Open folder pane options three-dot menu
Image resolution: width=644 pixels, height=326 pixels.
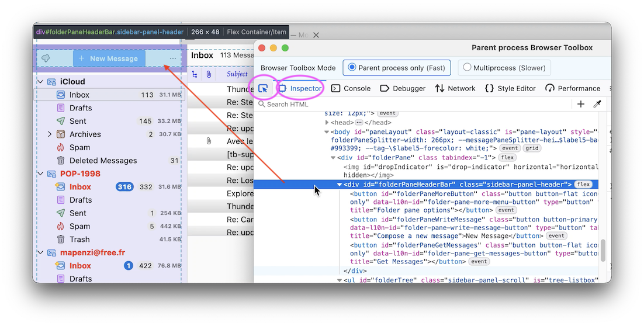pyautogui.click(x=173, y=58)
